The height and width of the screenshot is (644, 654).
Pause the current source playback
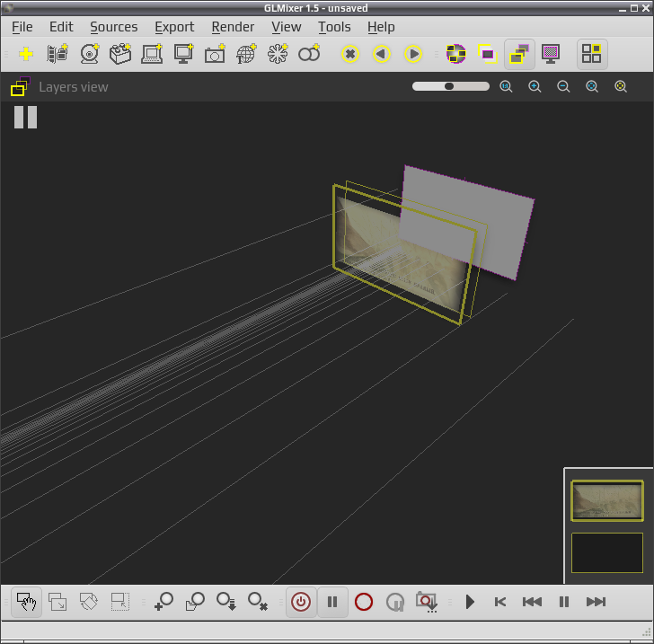coord(564,602)
